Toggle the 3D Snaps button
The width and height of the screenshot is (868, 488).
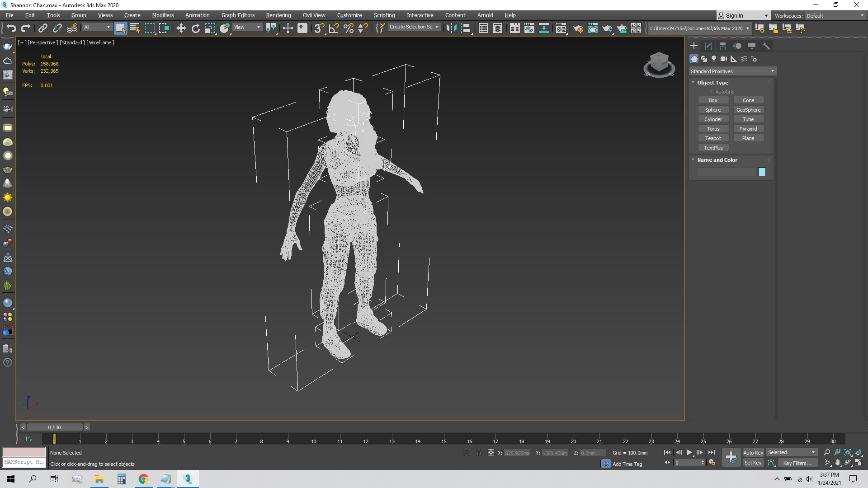(319, 28)
